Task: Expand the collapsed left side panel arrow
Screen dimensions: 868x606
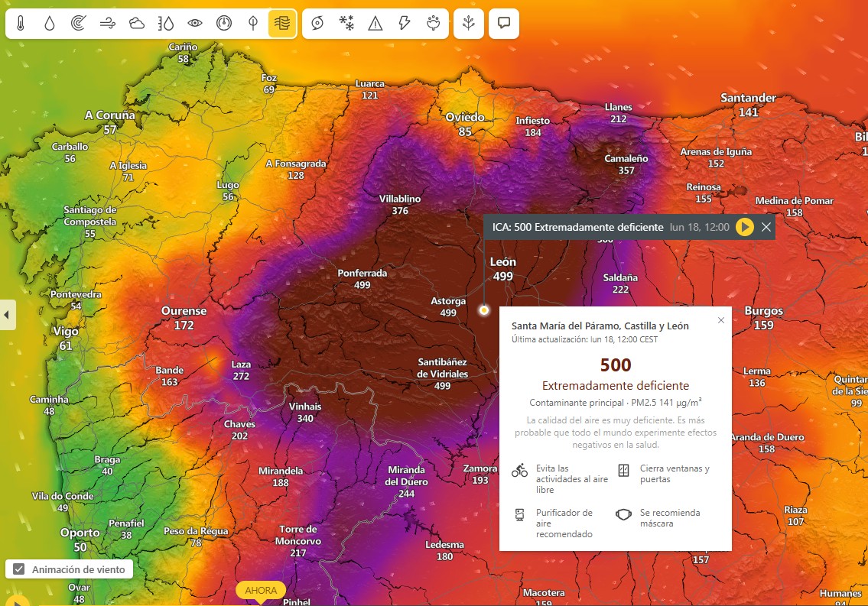Action: point(7,315)
